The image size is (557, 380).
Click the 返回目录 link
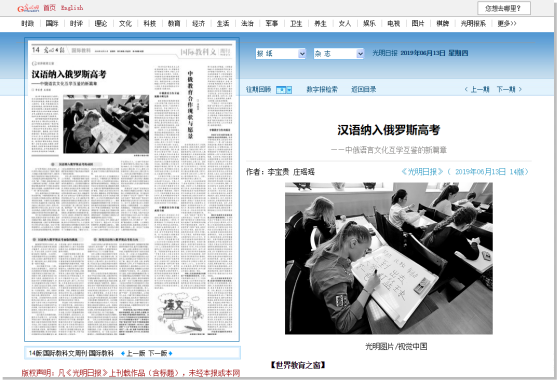coord(364,89)
